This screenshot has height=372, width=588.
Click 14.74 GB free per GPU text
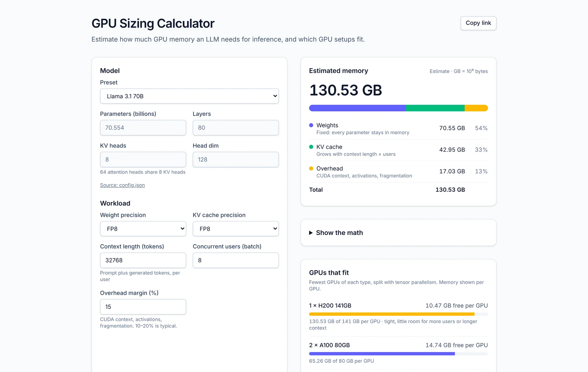(x=456, y=345)
